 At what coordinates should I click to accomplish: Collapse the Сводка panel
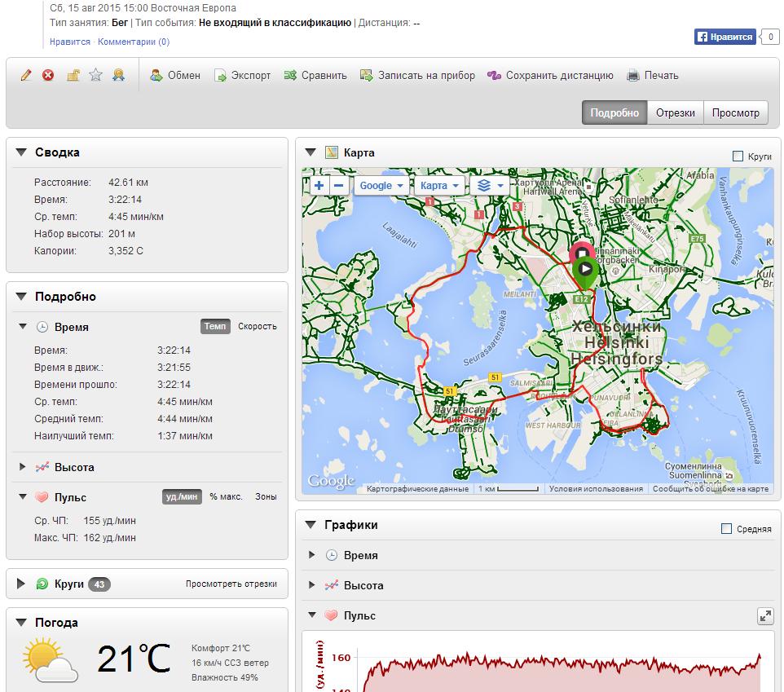pyautogui.click(x=21, y=152)
